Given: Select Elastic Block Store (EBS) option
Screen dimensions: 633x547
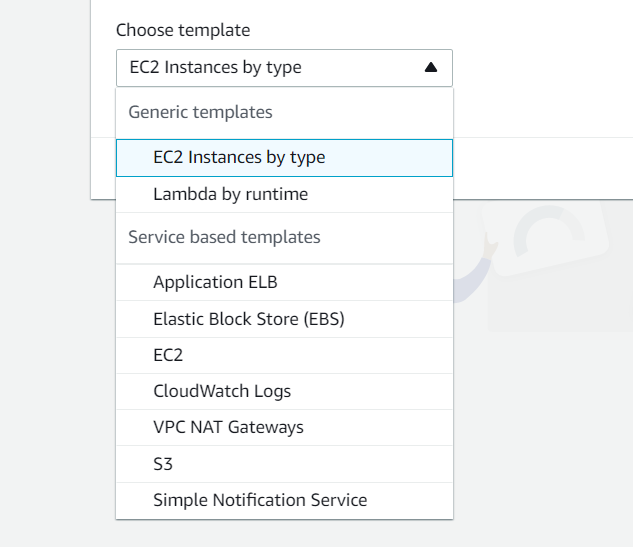Looking at the screenshot, I should coord(249,319).
